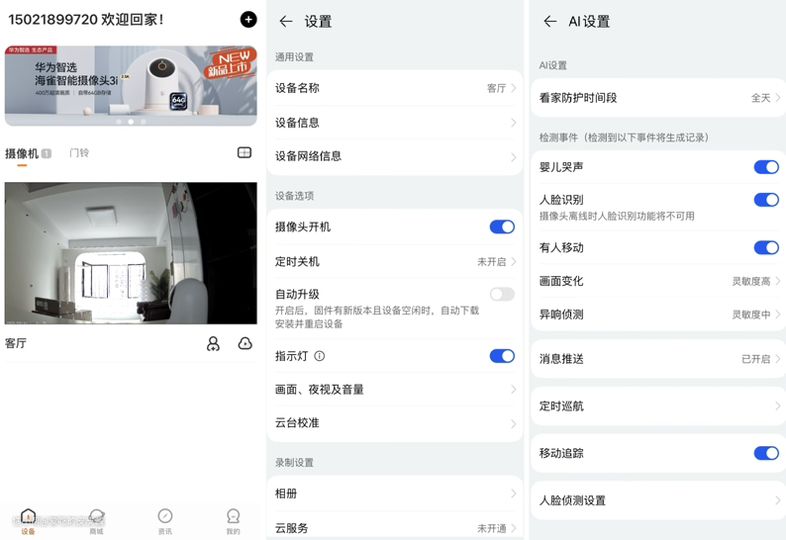Open 人脸侦测设置 row
This screenshot has height=540, width=786.
coord(658,500)
